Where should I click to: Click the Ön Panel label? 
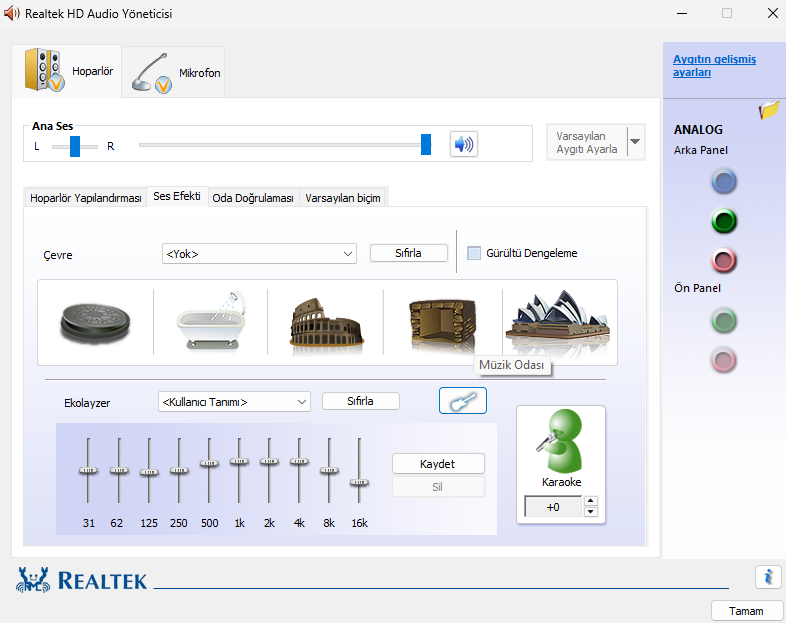click(697, 288)
